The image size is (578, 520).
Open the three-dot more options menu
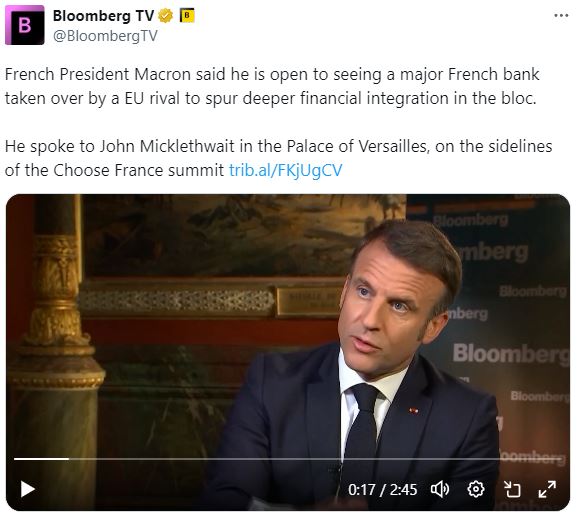coord(561,15)
